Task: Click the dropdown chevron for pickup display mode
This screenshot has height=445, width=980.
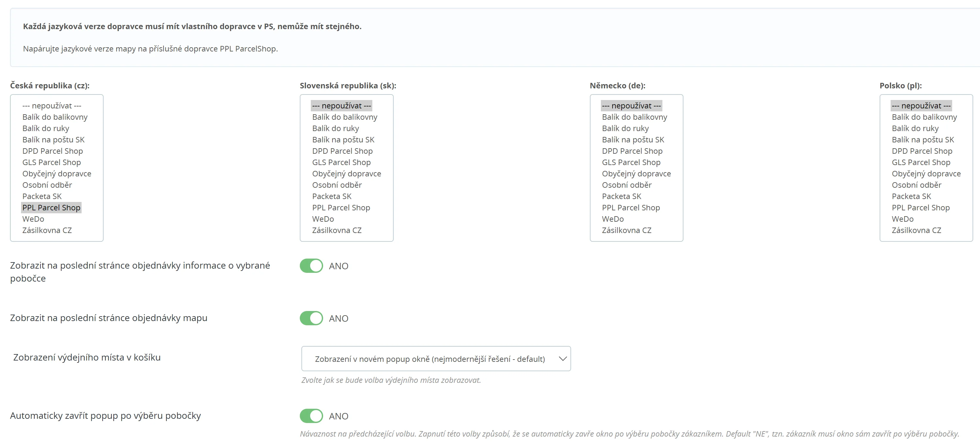Action: (562, 359)
